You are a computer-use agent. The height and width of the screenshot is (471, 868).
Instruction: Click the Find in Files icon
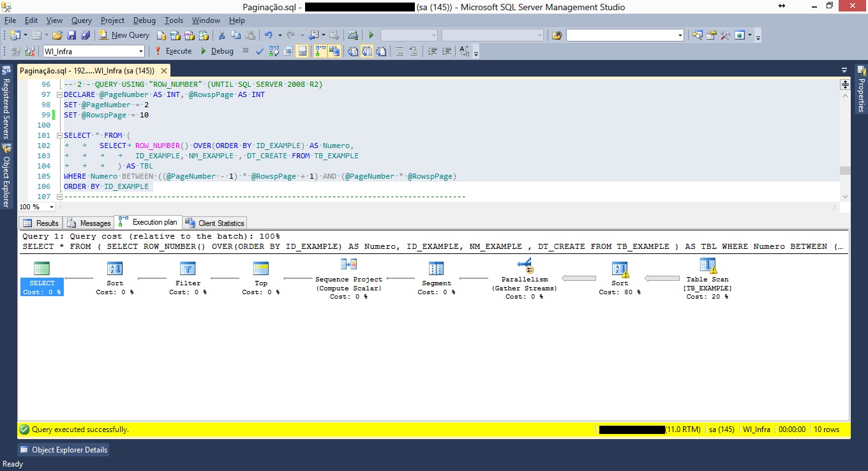click(557, 35)
